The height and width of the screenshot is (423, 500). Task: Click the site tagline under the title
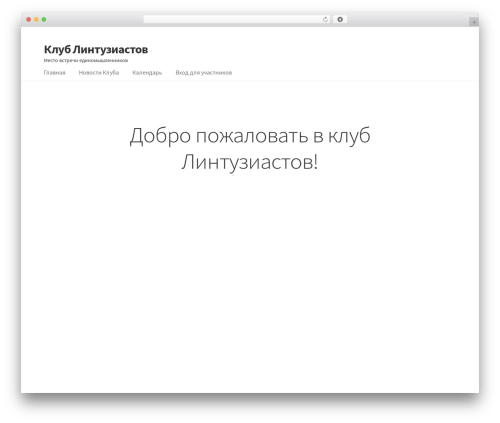pos(86,61)
